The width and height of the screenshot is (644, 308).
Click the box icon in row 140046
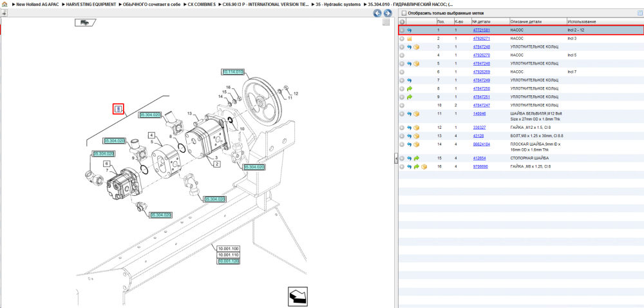tap(417, 114)
